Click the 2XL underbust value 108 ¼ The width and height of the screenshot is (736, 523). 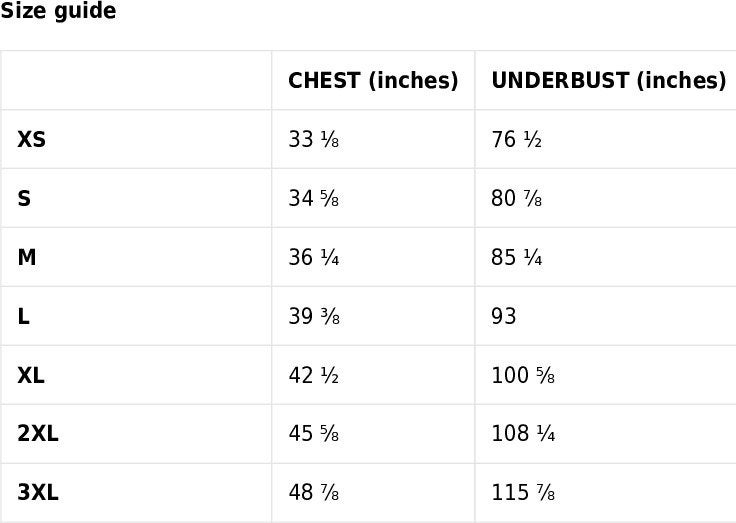[x=523, y=433]
